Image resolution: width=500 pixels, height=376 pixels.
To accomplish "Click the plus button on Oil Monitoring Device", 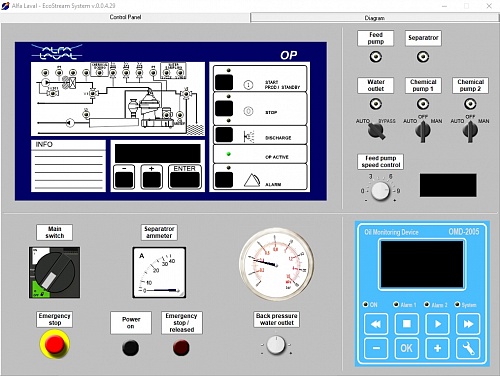I will point(437,348).
